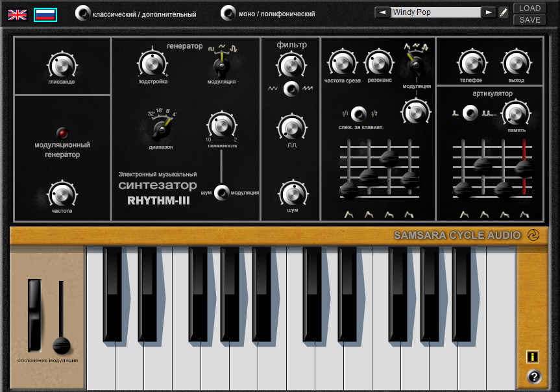Click the память knob

(x=516, y=114)
